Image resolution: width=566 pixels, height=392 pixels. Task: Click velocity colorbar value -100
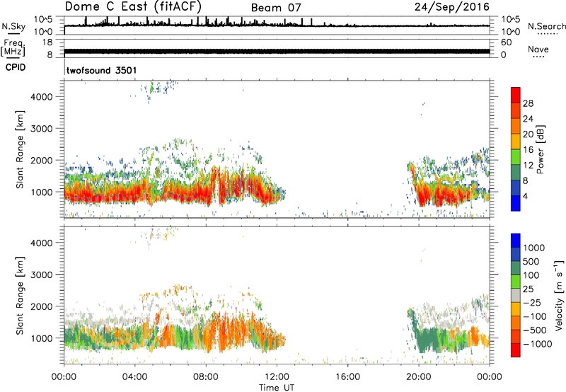(x=535, y=316)
